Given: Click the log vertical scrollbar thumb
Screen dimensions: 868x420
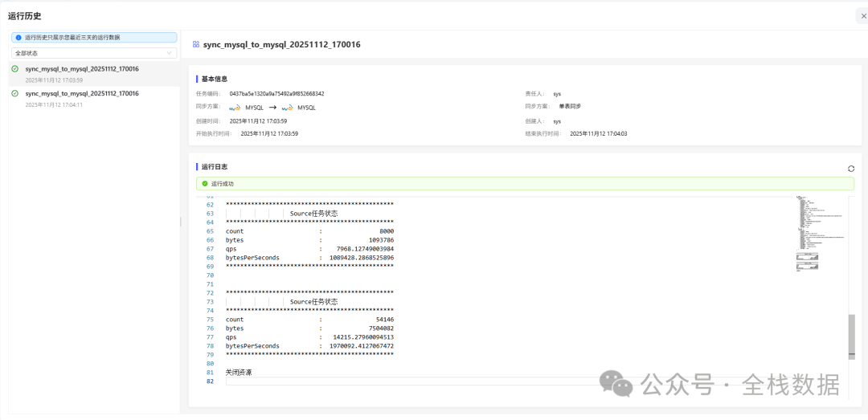Looking at the screenshot, I should (x=852, y=336).
